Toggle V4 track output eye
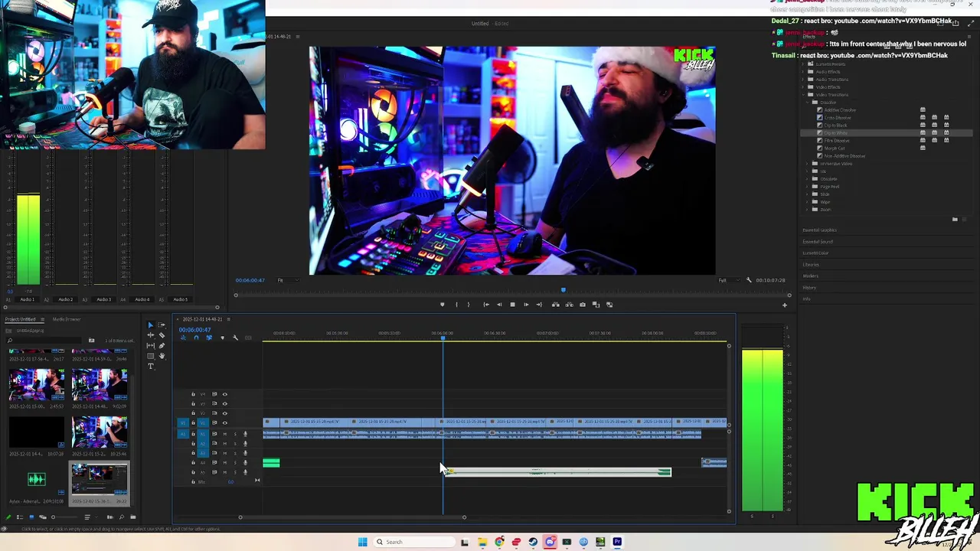Viewport: 980px width, 551px height. [x=224, y=394]
